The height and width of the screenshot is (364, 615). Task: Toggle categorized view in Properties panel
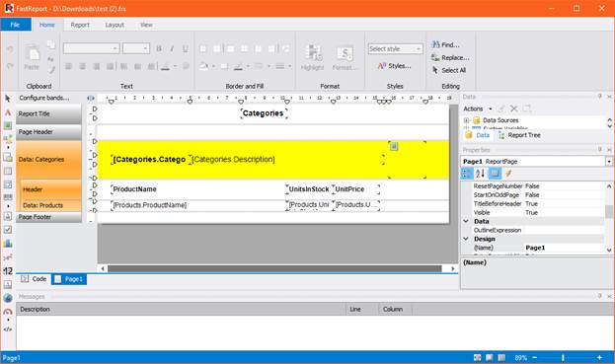(x=467, y=174)
